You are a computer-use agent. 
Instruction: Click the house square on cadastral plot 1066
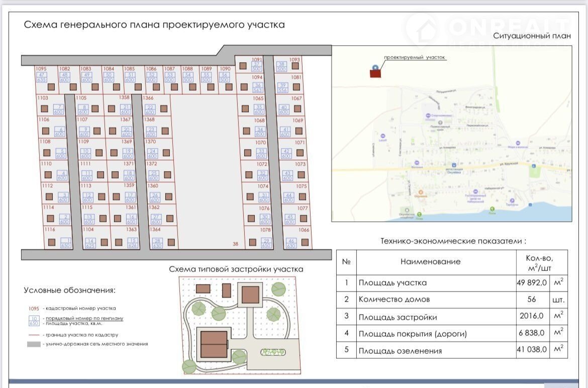[305, 242]
